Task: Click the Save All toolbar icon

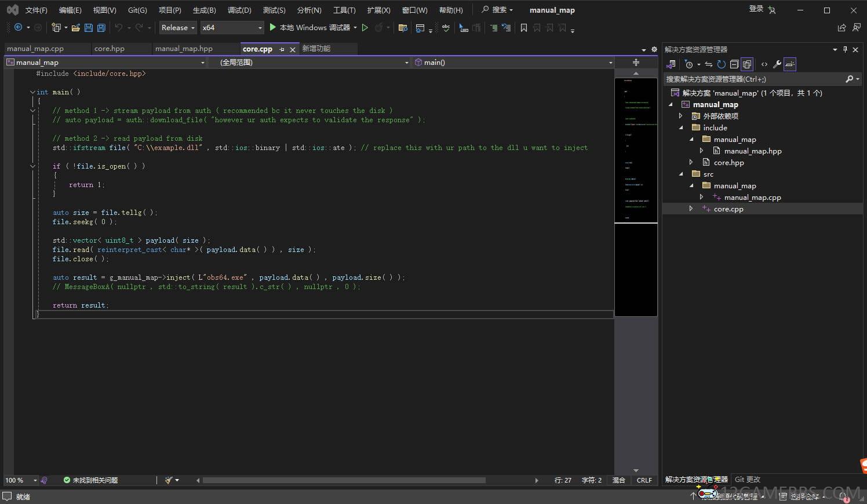Action: pyautogui.click(x=101, y=28)
